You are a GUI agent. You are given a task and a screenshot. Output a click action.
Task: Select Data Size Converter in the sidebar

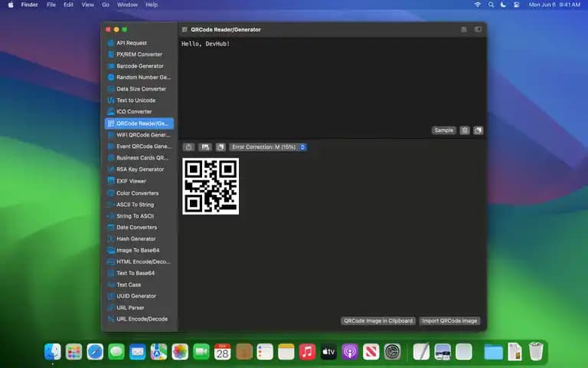[x=139, y=89]
